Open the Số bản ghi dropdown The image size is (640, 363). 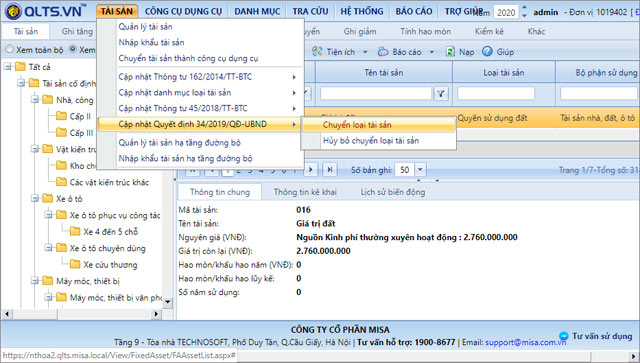coord(420,169)
